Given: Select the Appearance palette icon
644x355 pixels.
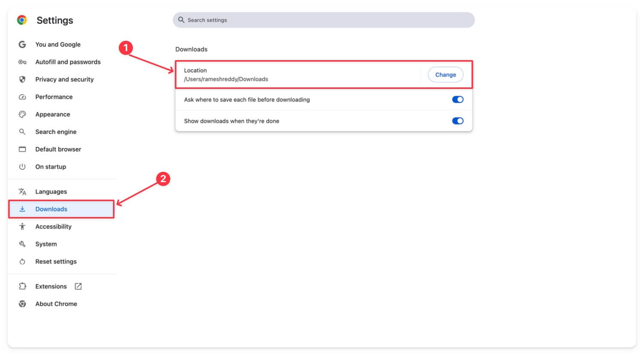Looking at the screenshot, I should (22, 114).
